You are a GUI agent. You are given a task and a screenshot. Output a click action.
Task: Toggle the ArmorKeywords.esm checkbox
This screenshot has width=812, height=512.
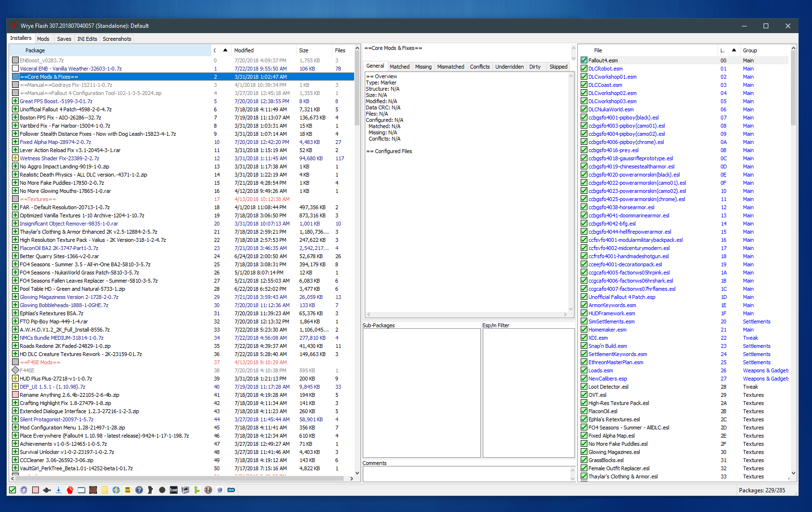(x=584, y=305)
